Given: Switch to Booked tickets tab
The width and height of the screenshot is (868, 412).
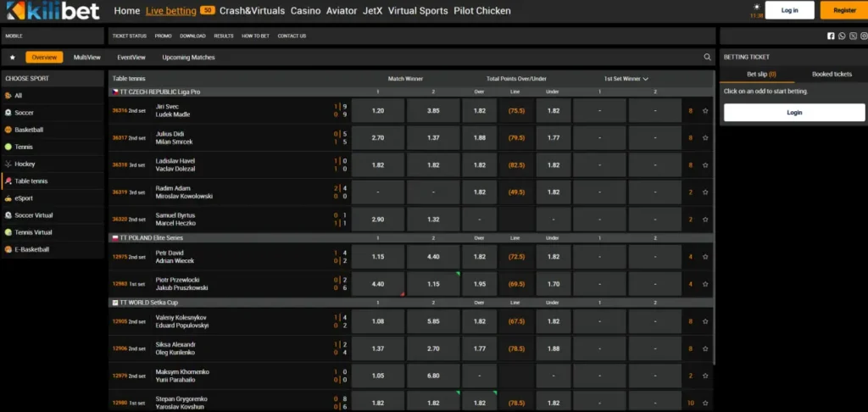Looking at the screenshot, I should click(x=832, y=75).
